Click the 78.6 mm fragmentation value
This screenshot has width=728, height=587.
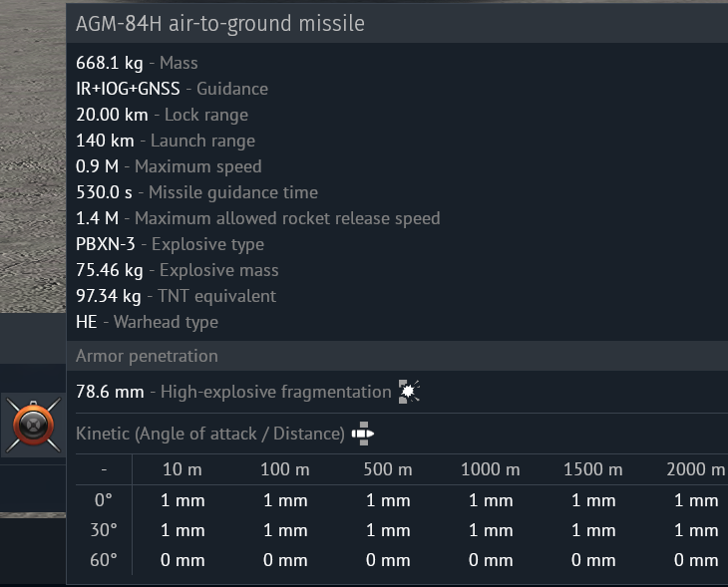click(110, 392)
